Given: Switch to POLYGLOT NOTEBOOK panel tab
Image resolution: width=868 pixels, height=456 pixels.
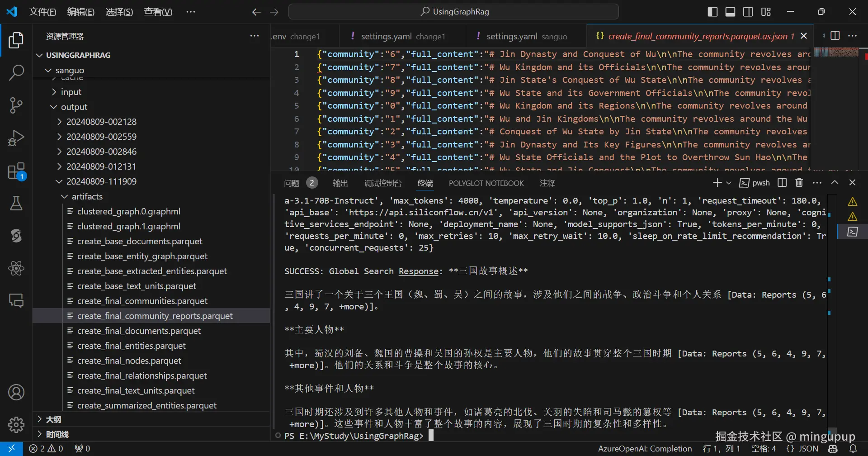Looking at the screenshot, I should click(486, 183).
